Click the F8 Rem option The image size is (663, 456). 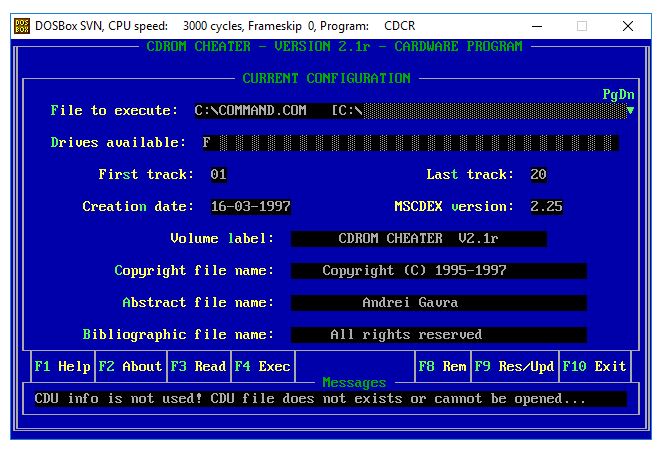pos(442,367)
